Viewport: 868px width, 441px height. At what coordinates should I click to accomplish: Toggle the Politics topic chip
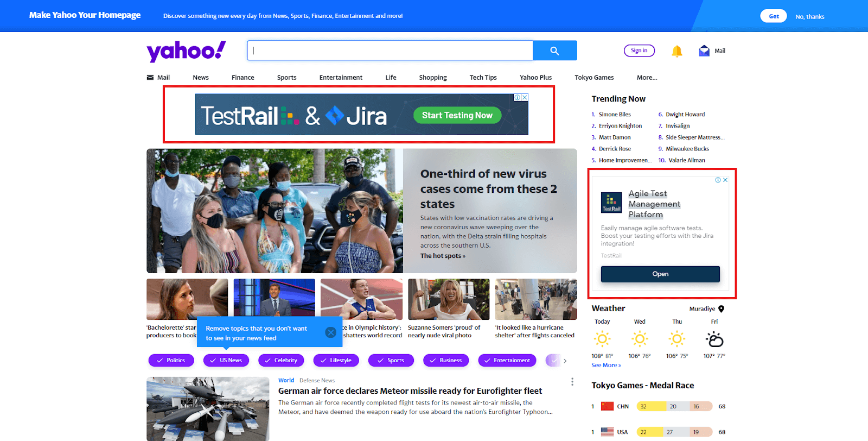tap(171, 360)
